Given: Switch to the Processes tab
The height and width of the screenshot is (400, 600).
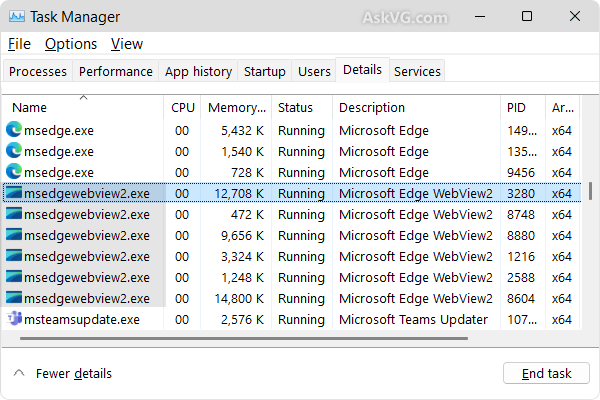Looking at the screenshot, I should point(38,71).
